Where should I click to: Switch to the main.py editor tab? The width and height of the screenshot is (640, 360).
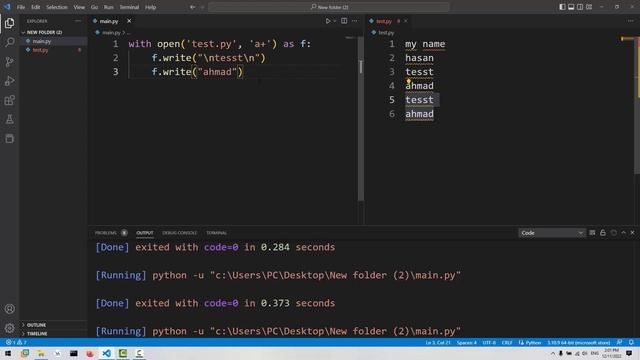coord(109,21)
